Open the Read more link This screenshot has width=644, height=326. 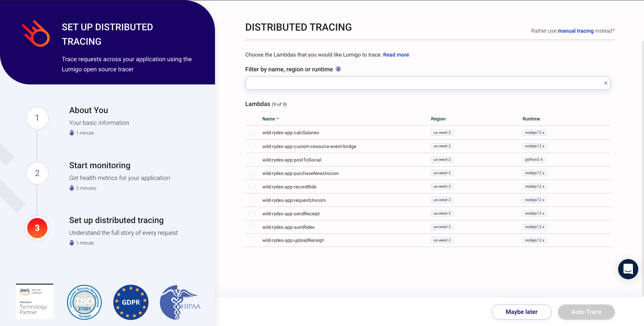click(396, 55)
